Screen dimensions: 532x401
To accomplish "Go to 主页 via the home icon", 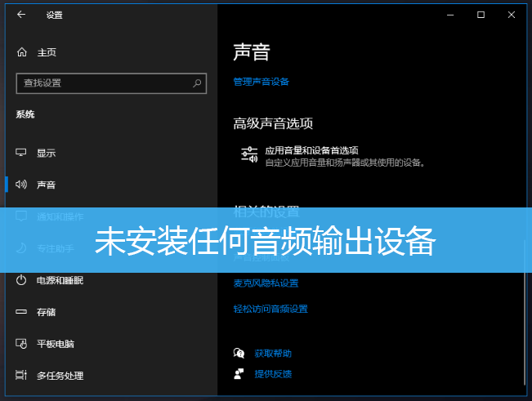I will (x=22, y=52).
